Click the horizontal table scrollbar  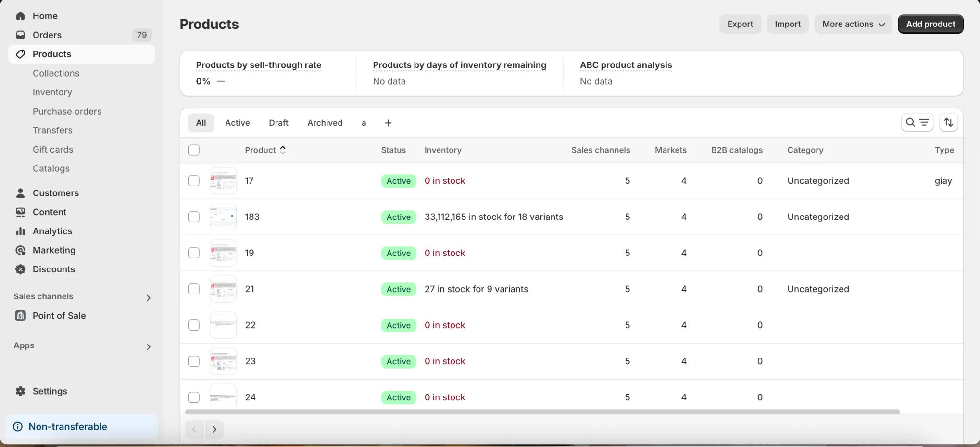[x=542, y=412]
